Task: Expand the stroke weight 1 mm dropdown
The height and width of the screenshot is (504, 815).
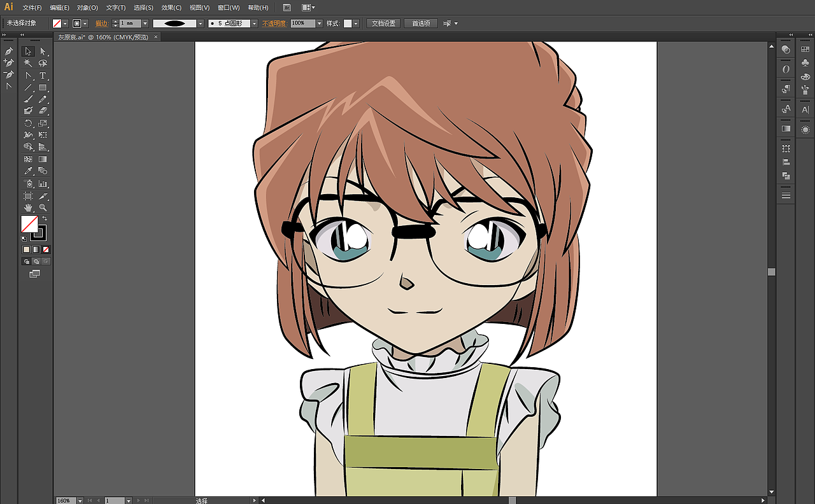Action: pyautogui.click(x=145, y=24)
